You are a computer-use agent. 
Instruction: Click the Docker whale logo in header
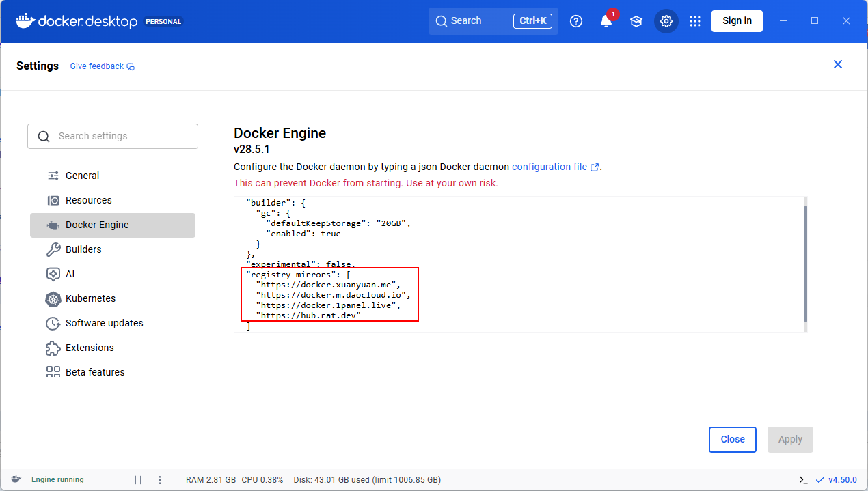click(25, 20)
